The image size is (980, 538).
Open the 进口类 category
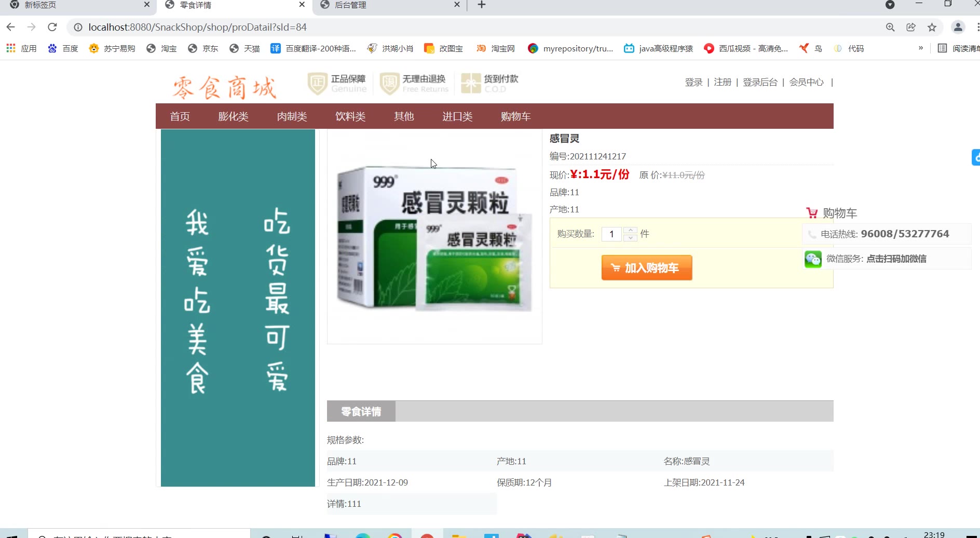coord(457,116)
